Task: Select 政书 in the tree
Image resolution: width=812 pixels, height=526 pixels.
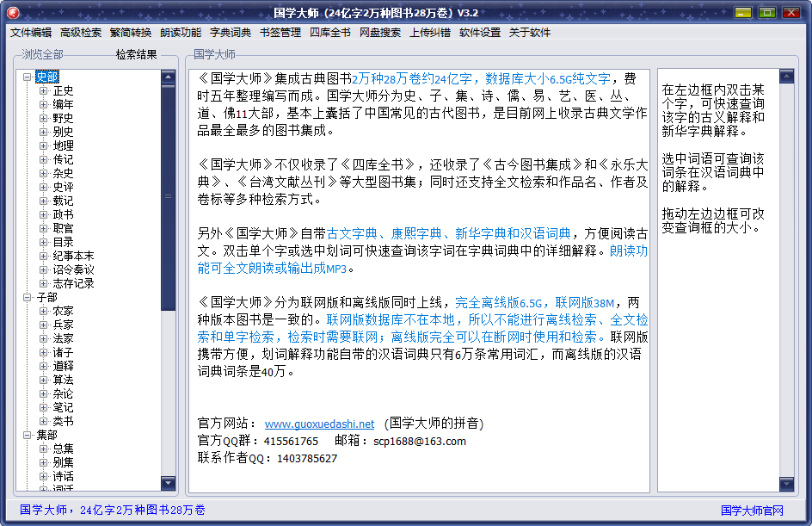Action: tap(63, 214)
